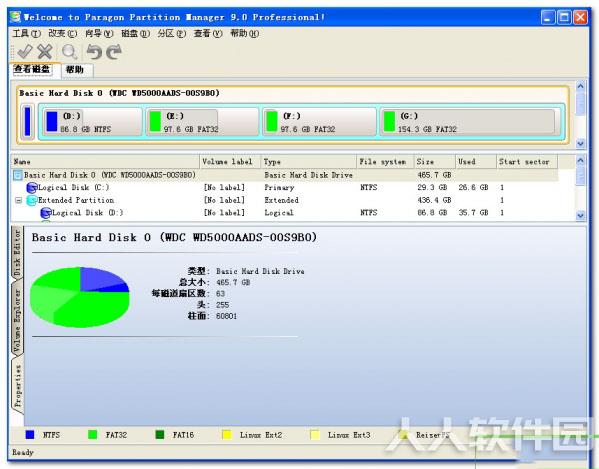The height and width of the screenshot is (469, 599).
Task: Click the Apply changes checkmark icon
Action: pos(25,52)
